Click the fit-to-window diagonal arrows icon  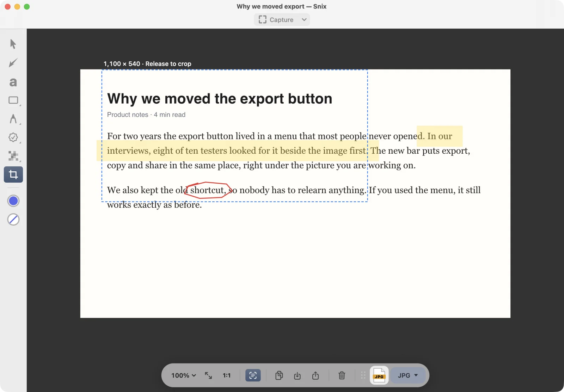click(208, 375)
